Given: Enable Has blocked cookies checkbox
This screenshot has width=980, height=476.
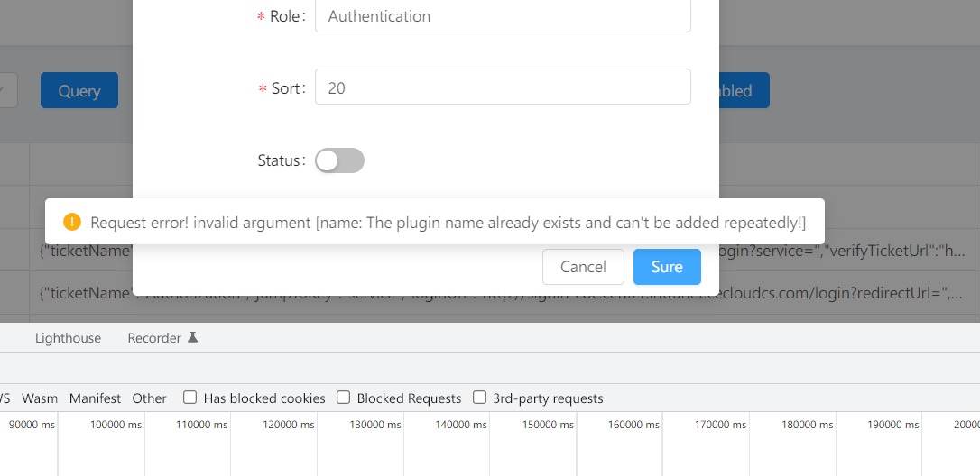Looking at the screenshot, I should pos(190,398).
